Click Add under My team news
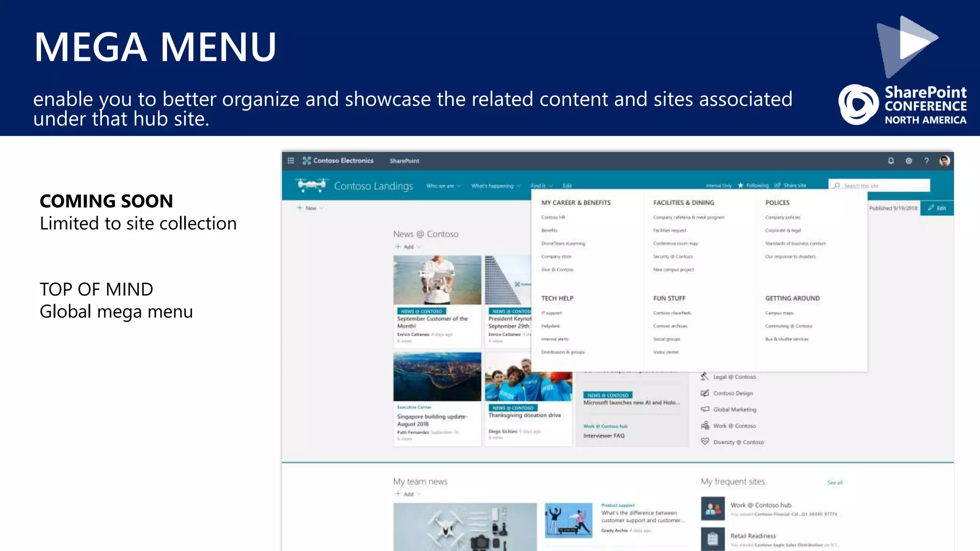The width and height of the screenshot is (980, 551). (x=408, y=494)
